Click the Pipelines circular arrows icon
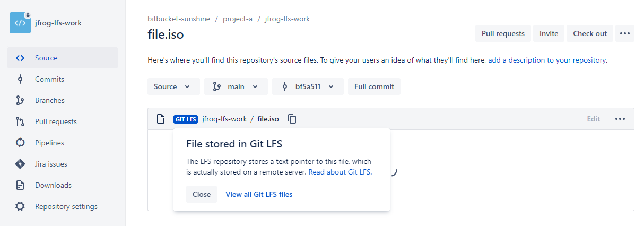The height and width of the screenshot is (226, 644). pyautogui.click(x=20, y=143)
